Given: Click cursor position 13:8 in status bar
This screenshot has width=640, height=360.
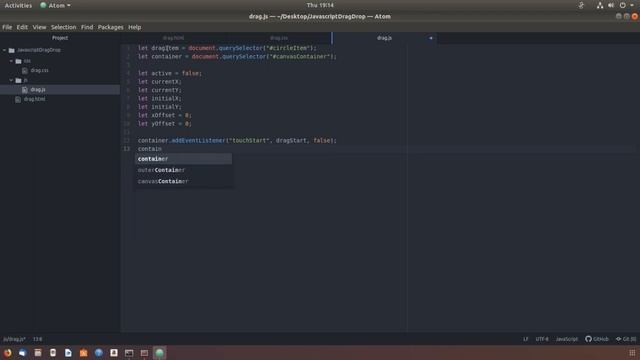Looking at the screenshot, I should [38, 339].
